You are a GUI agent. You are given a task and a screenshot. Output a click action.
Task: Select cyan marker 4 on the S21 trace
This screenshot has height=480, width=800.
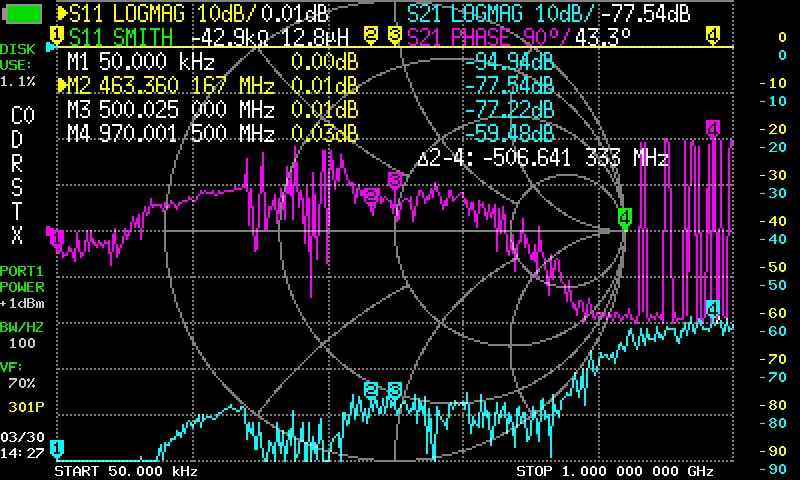(x=712, y=307)
